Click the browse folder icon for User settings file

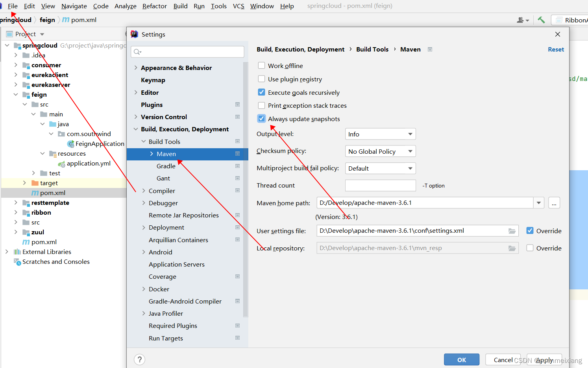pyautogui.click(x=512, y=231)
